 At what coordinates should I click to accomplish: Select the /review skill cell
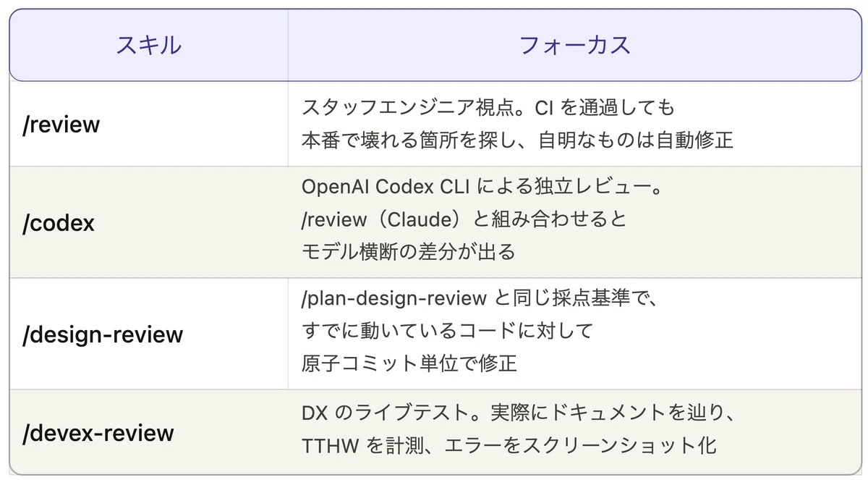[x=149, y=124]
